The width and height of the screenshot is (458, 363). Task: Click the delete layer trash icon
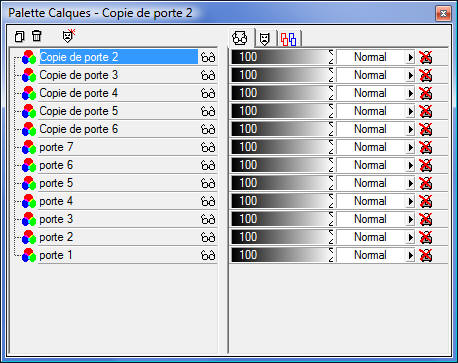[x=37, y=36]
